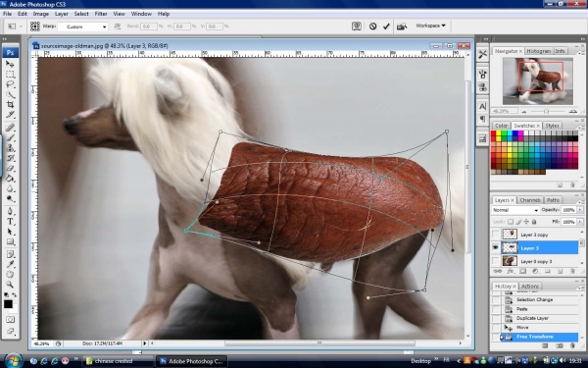Switch between free transform and warp modes
Viewport: 588px width, 368px height.
coord(357,26)
